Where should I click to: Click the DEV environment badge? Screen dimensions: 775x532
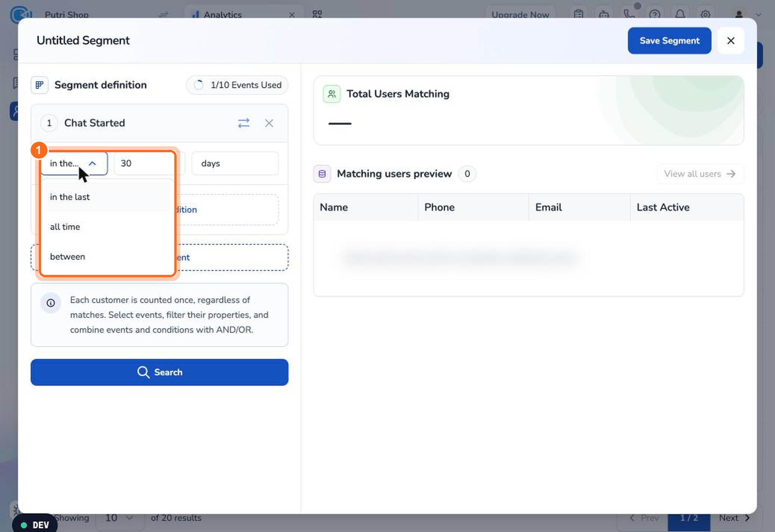click(x=35, y=524)
